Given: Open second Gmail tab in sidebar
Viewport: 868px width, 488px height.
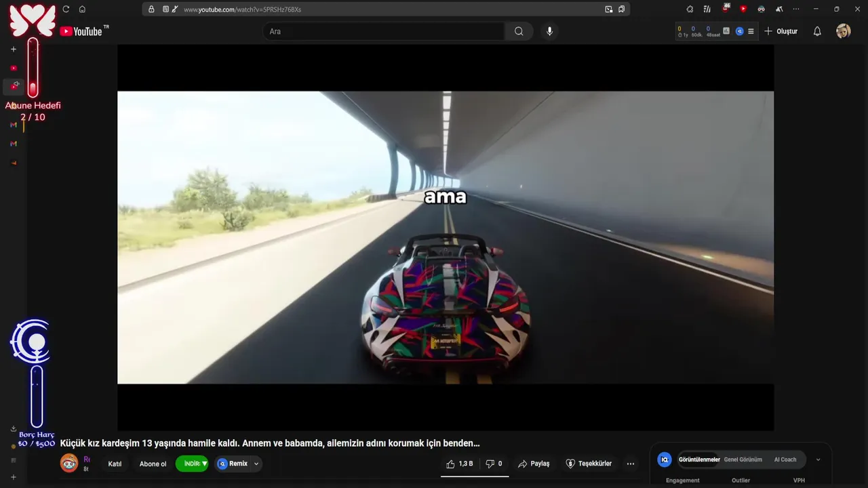Looking at the screenshot, I should [14, 144].
